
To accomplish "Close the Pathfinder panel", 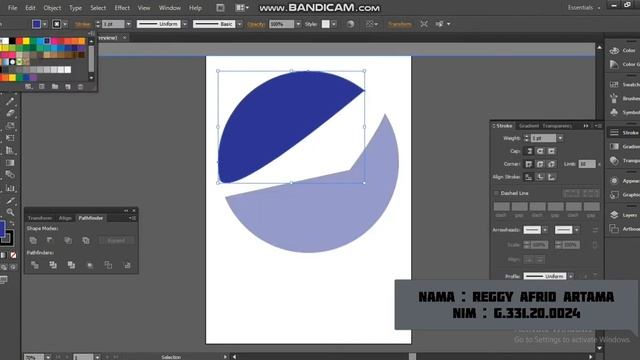I will pyautogui.click(x=134, y=211).
